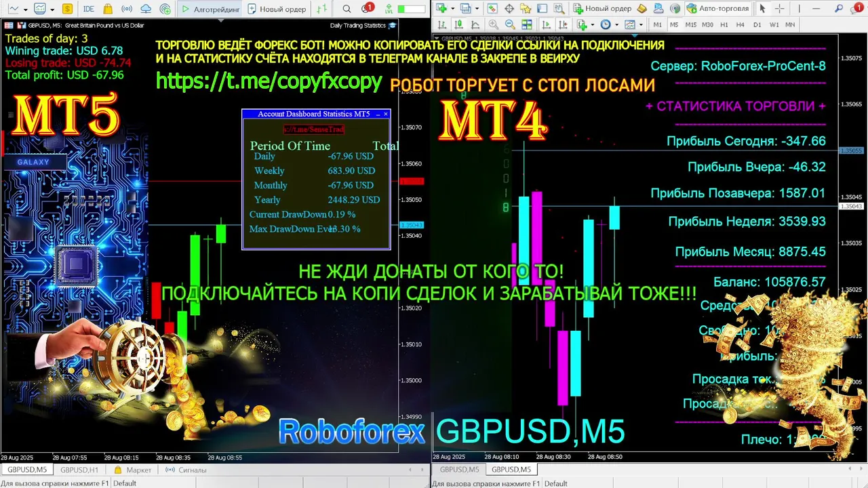Toggle the MT4 Navigator folder-star icon
868x488 pixels.
tap(526, 9)
